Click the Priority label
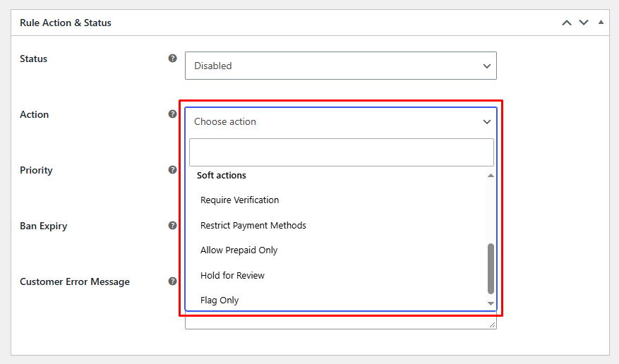619x364 pixels. pos(36,171)
